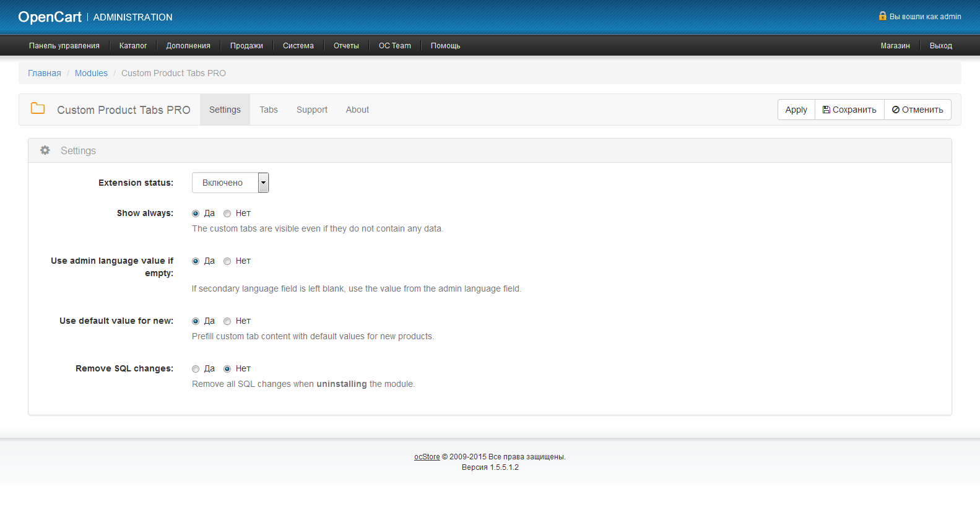Click the '© 2009-2015 Все права защищены.' footer text
This screenshot has width=980, height=507.
click(x=504, y=457)
